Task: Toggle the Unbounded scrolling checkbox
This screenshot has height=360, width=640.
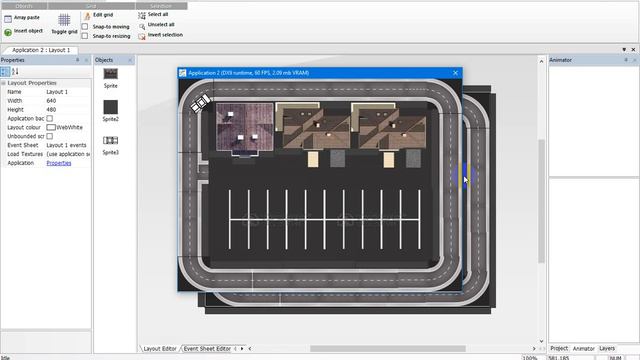Action: click(49, 136)
